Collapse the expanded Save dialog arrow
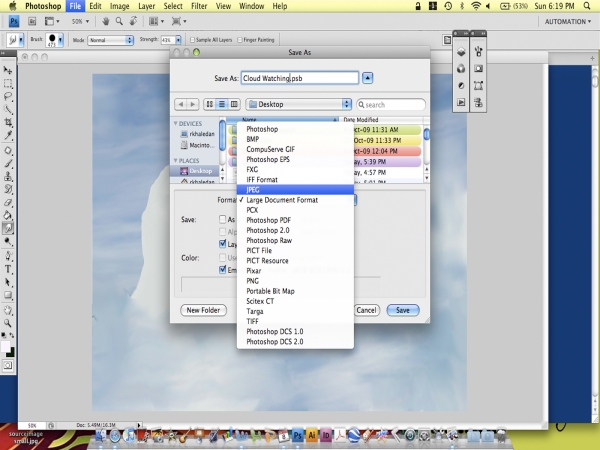This screenshot has width=600, height=450. point(367,78)
